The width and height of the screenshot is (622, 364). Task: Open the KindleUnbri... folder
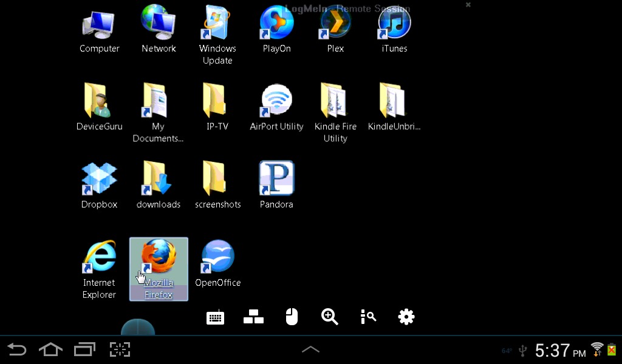[394, 107]
